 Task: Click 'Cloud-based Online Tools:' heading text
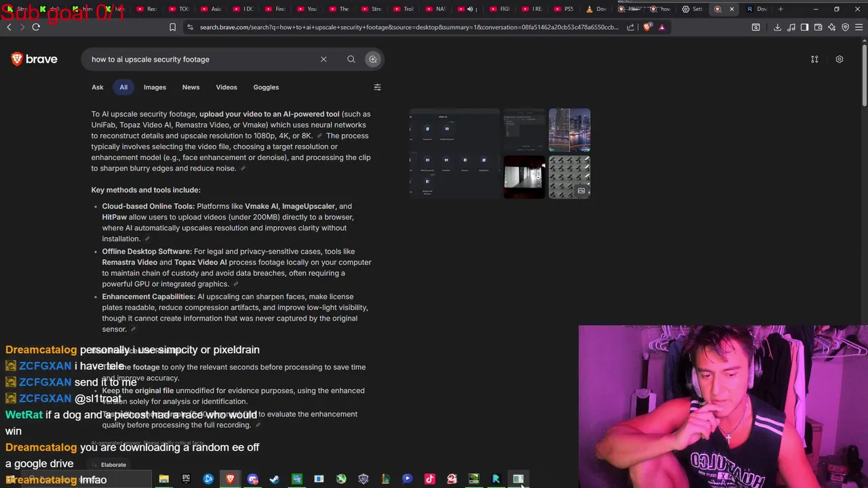(x=149, y=206)
